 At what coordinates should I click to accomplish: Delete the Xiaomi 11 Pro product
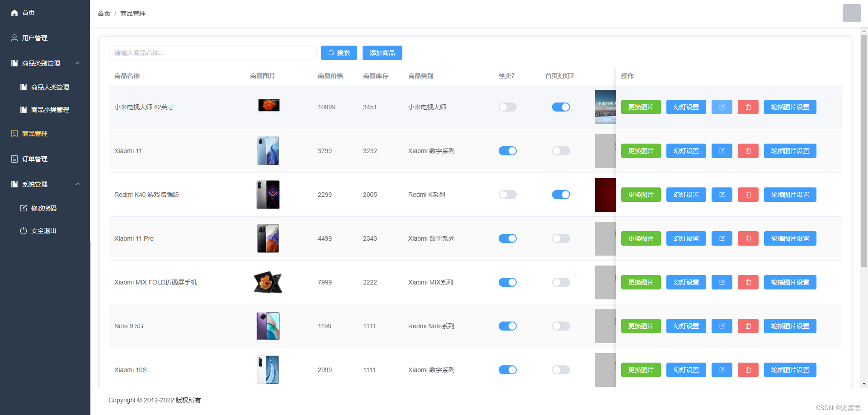748,238
